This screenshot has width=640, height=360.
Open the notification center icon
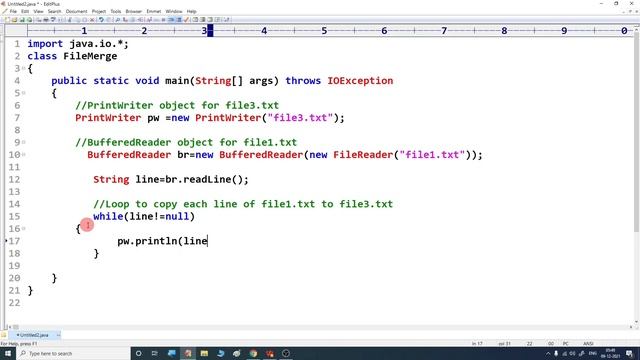[x=629, y=353]
